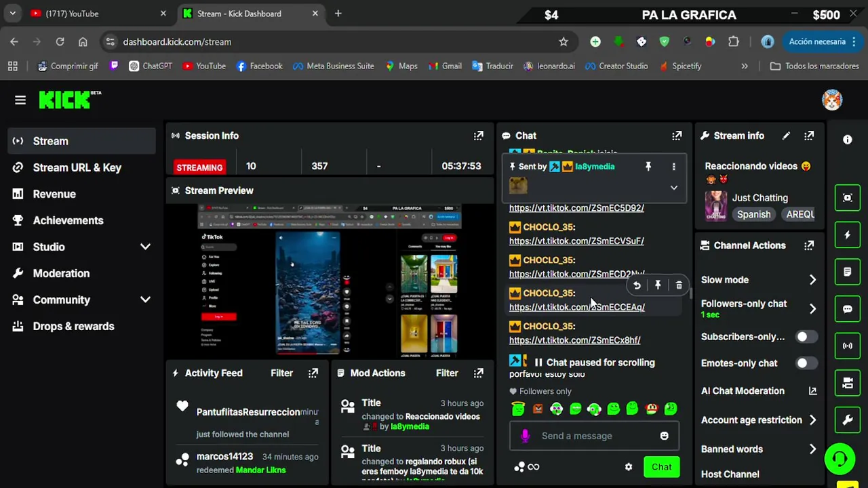Open the hamburger menu beside the Kick logo

point(20,100)
